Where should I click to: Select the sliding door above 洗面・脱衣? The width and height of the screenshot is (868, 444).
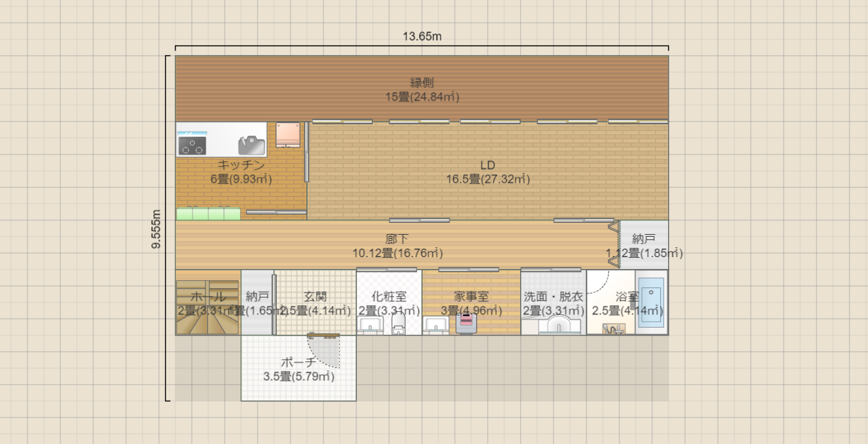551,269
